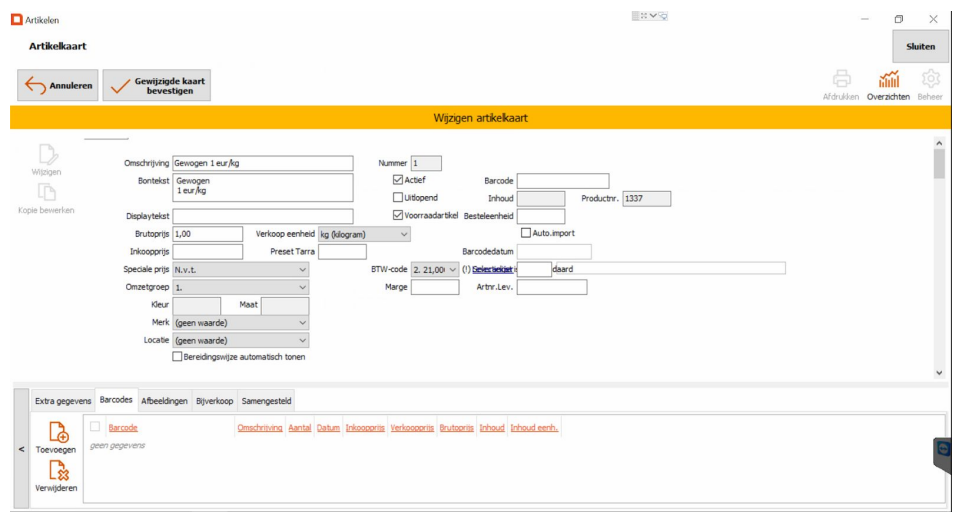Click the Annuleren button
This screenshot has height=525, width=963.
57,86
